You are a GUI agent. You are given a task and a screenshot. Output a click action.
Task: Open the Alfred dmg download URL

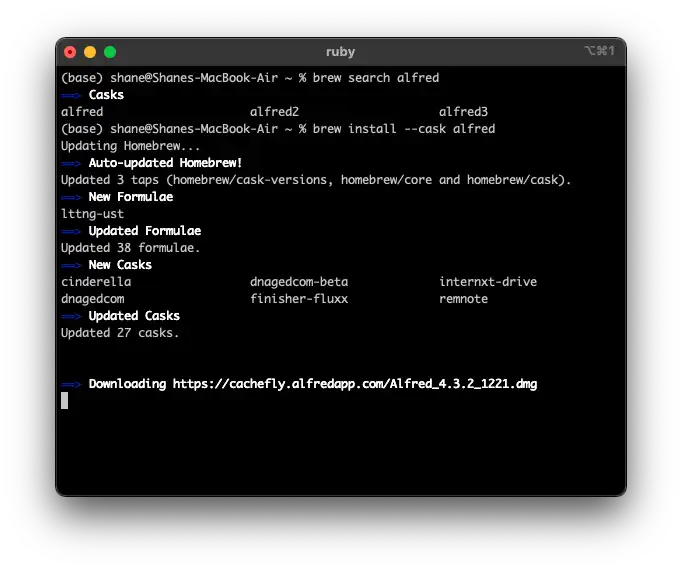point(355,384)
